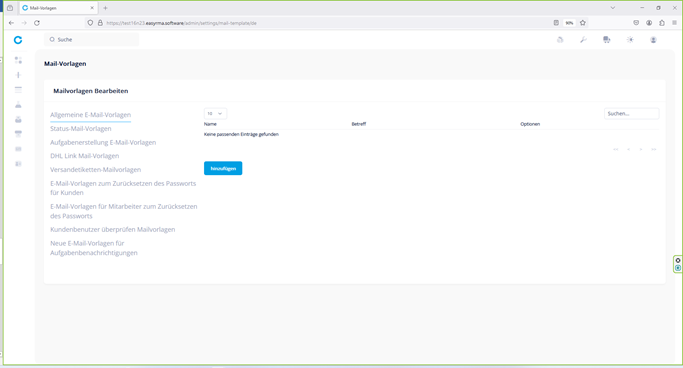Click the Suche global search field
Viewport: 683px width, 368px height.
click(x=91, y=40)
